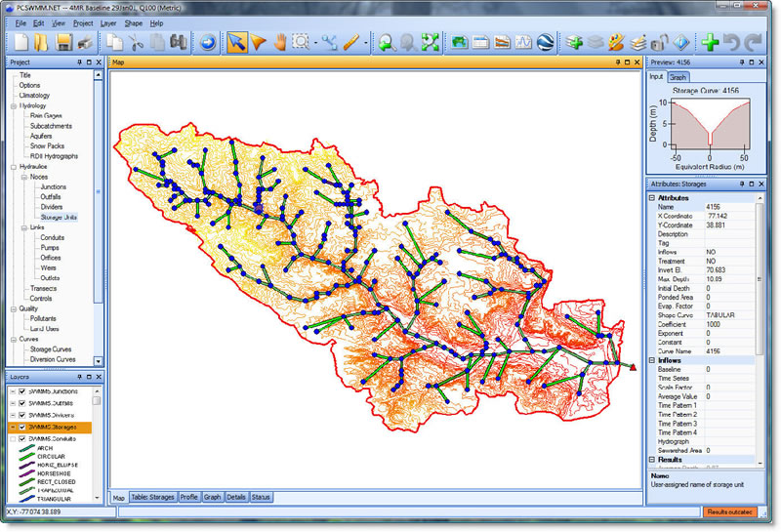Uncheck the SWMM5.Junctions layer checkbox
The width and height of the screenshot is (781, 532).
point(23,390)
